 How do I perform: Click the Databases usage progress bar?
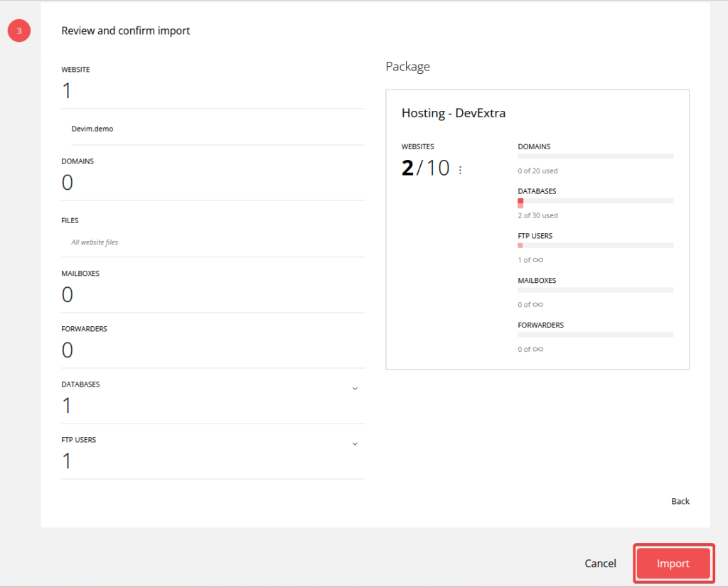pos(595,201)
